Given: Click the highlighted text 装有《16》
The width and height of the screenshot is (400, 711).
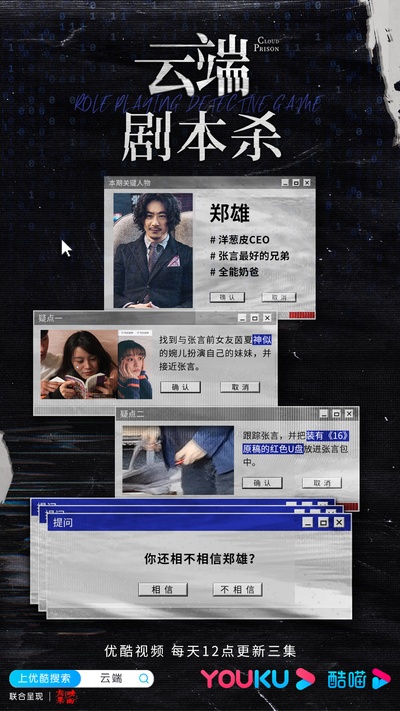Looking at the screenshot, I should tap(327, 436).
